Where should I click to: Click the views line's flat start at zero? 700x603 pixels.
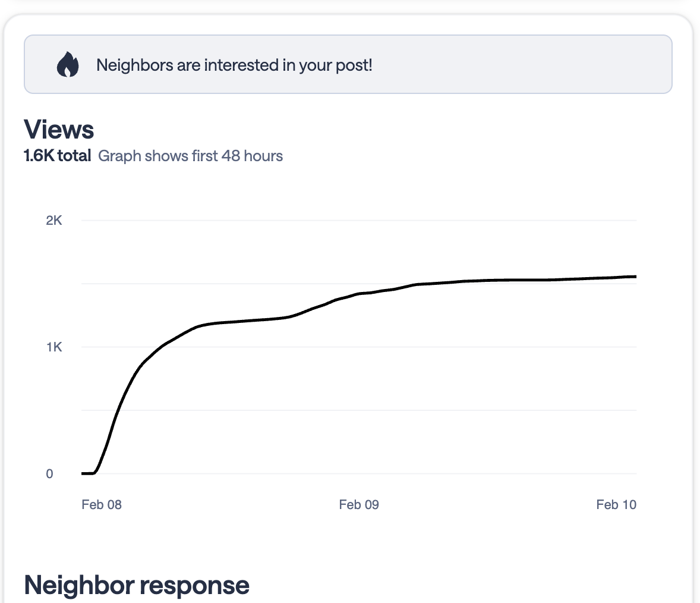[87, 473]
